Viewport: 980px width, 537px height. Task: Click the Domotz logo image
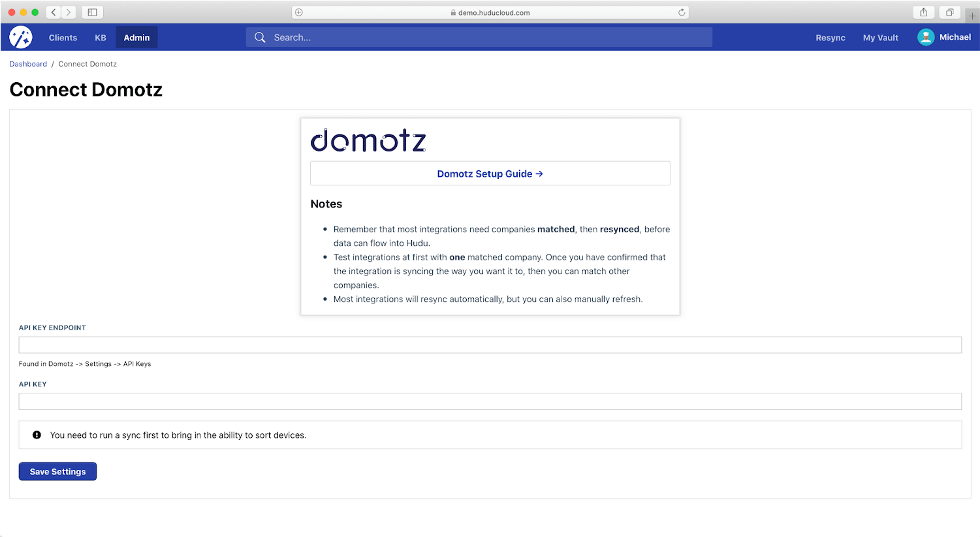click(x=368, y=140)
